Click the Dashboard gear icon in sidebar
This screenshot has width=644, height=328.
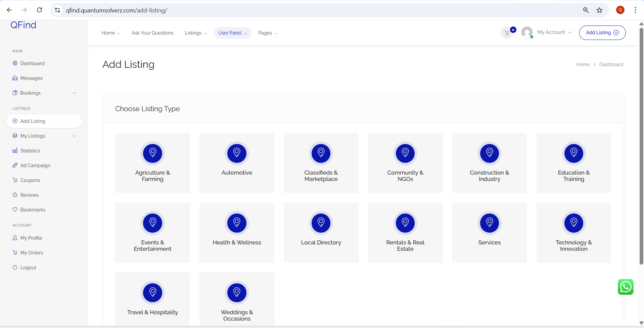pyautogui.click(x=15, y=63)
